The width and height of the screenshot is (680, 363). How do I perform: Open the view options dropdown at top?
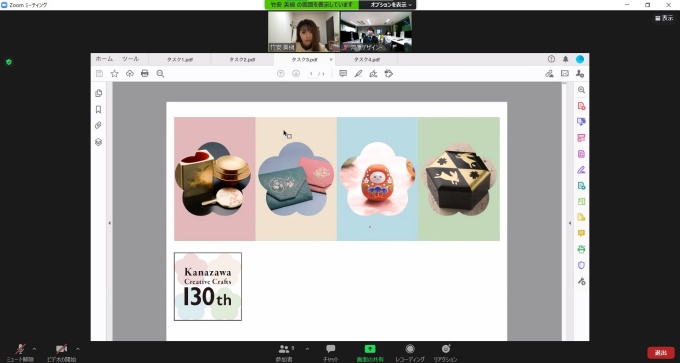click(x=388, y=5)
